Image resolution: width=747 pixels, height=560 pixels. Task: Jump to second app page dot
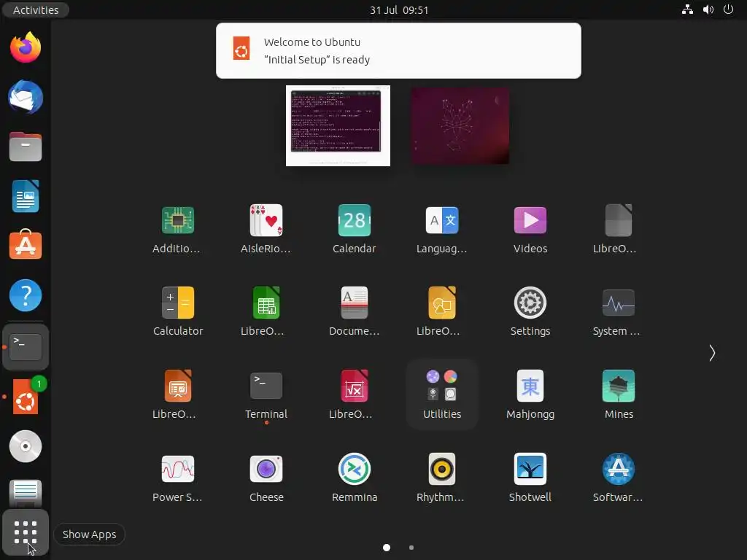[x=411, y=548]
